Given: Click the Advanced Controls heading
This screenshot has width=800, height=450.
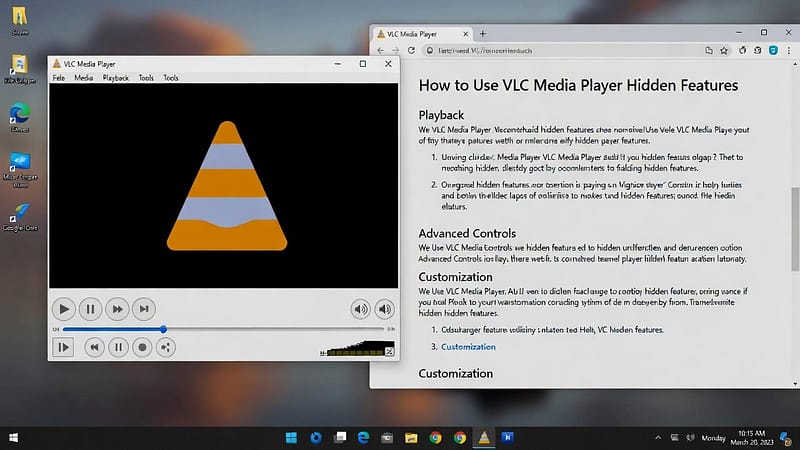Looking at the screenshot, I should coord(467,233).
